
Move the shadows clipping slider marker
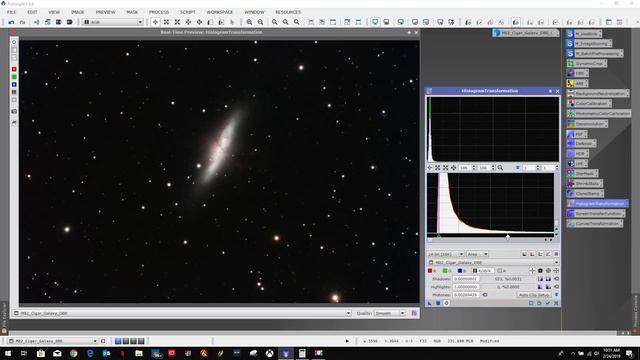(x=439, y=236)
